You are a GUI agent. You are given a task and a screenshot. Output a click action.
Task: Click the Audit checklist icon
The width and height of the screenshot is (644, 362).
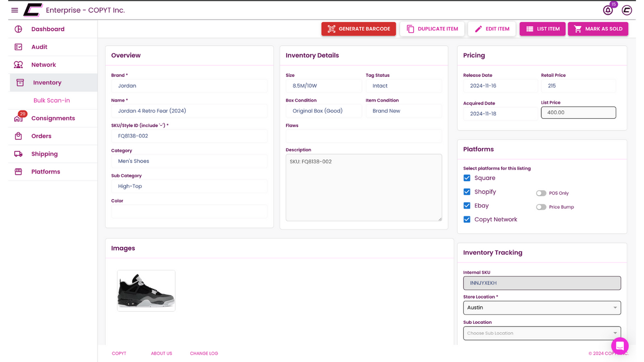click(x=19, y=47)
